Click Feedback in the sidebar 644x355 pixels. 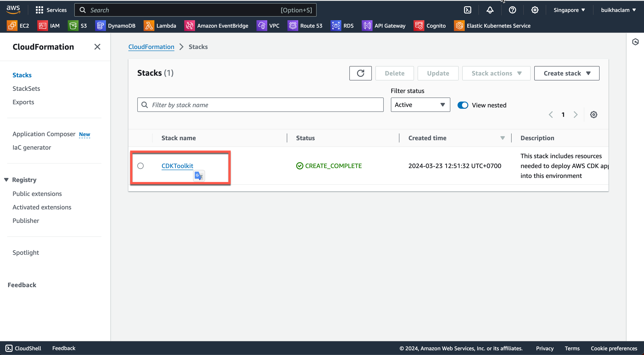pyautogui.click(x=22, y=285)
